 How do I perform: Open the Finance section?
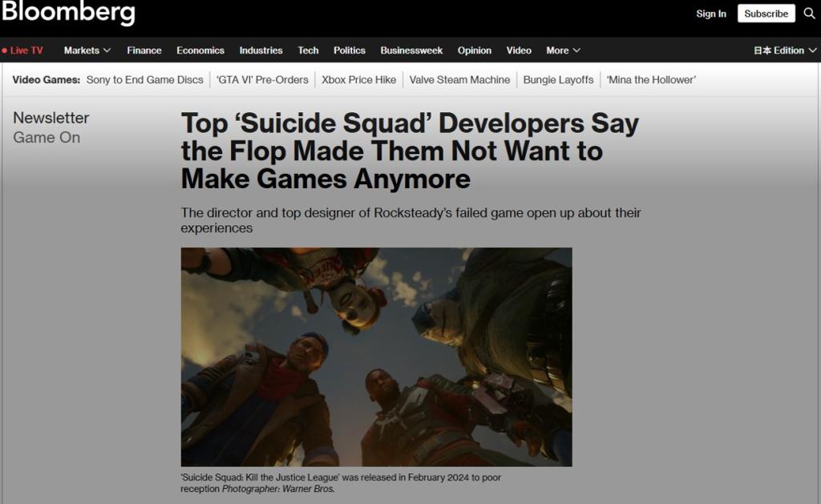point(144,50)
